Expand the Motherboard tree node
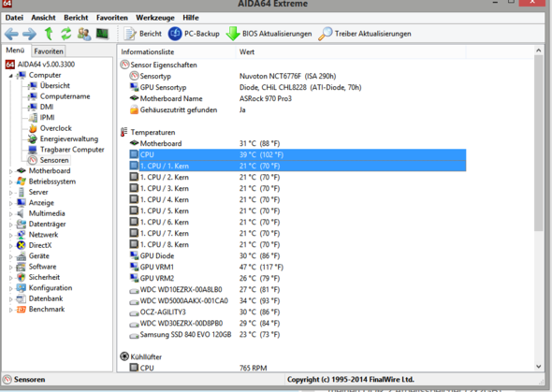The image size is (552, 392). pyautogui.click(x=10, y=171)
